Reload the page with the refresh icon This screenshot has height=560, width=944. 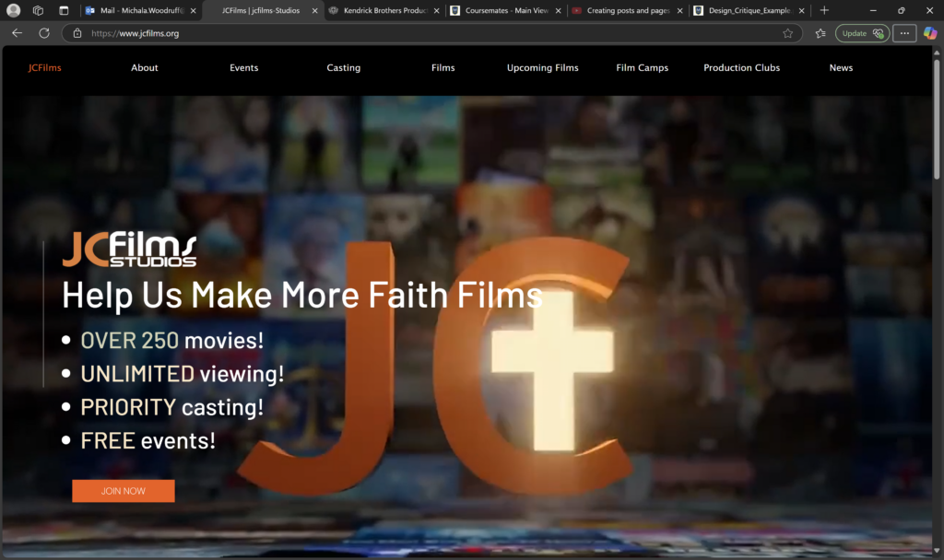pos(43,33)
